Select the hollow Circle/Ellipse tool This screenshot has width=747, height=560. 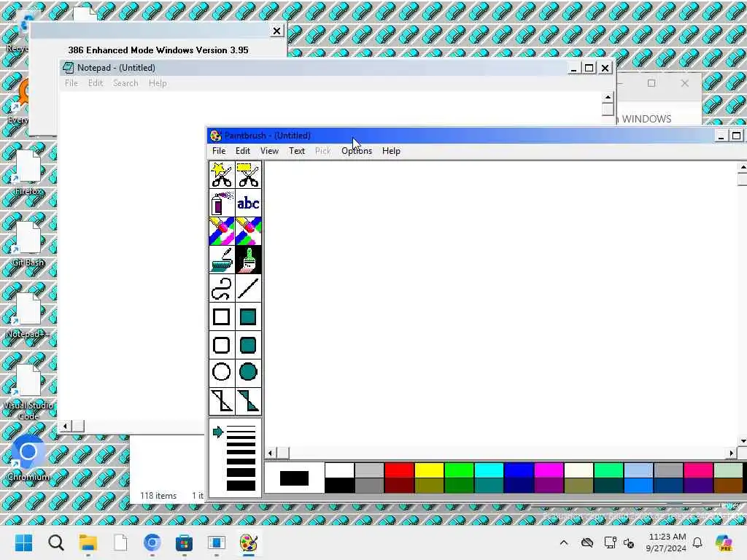222,373
